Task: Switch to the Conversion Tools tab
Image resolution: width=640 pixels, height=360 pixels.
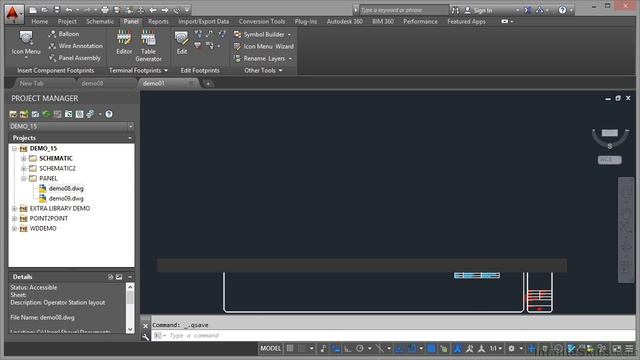Action: (x=262, y=21)
